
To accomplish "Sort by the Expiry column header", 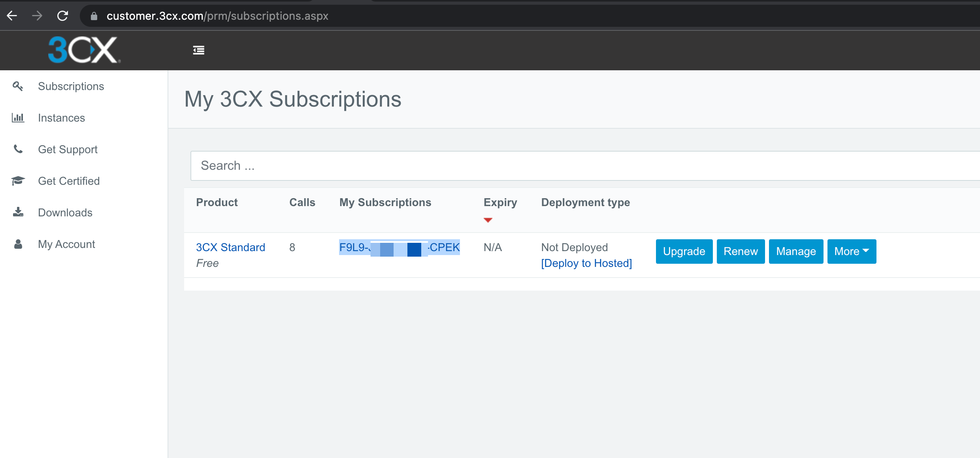I will pos(500,203).
